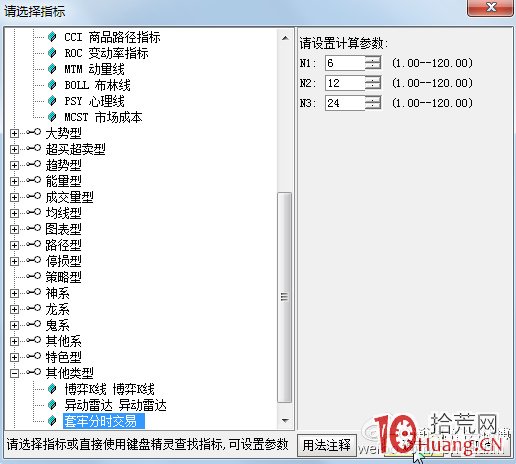Expand the 其他系 category
The height and width of the screenshot is (464, 516).
click(x=14, y=341)
